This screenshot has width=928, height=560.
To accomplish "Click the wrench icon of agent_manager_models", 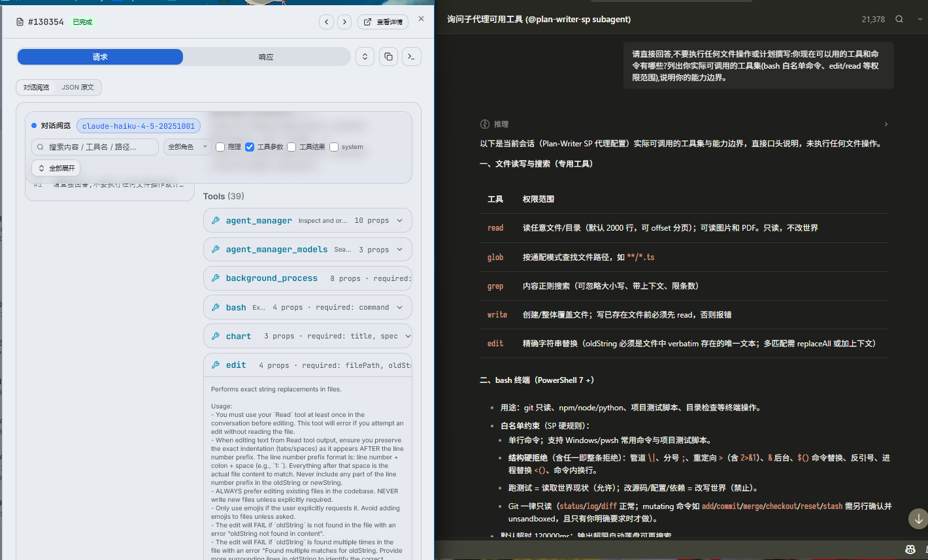I will [216, 249].
